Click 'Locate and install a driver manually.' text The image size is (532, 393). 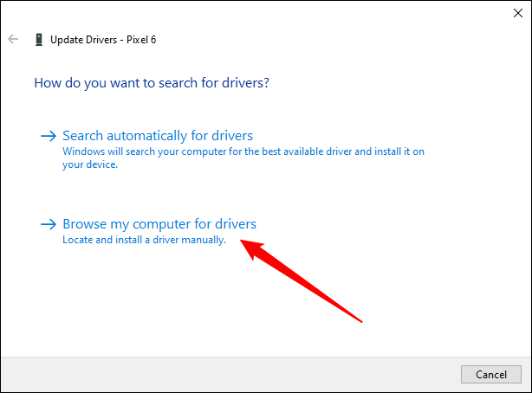click(x=144, y=240)
